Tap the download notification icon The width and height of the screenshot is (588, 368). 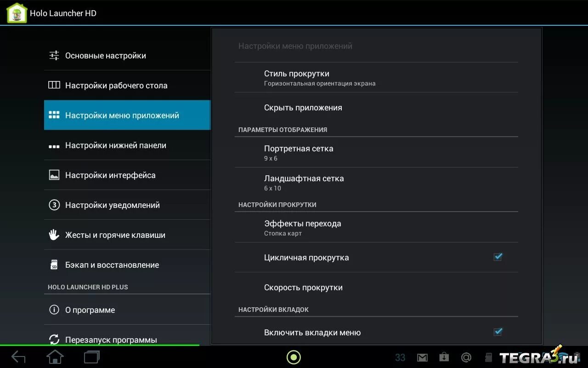[x=444, y=357]
